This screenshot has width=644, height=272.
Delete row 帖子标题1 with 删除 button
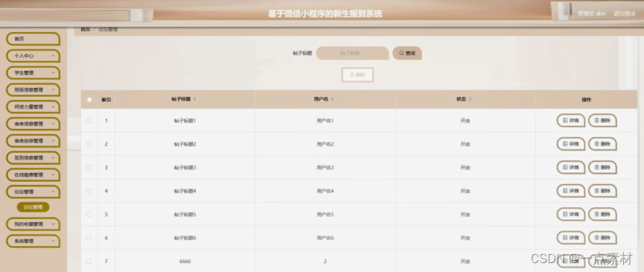[602, 121]
